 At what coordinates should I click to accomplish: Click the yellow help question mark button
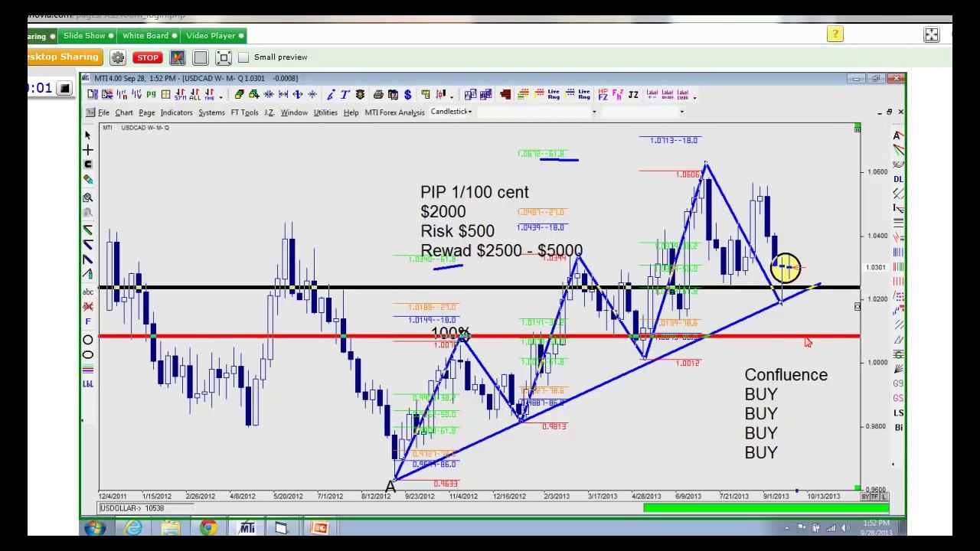pyautogui.click(x=835, y=34)
